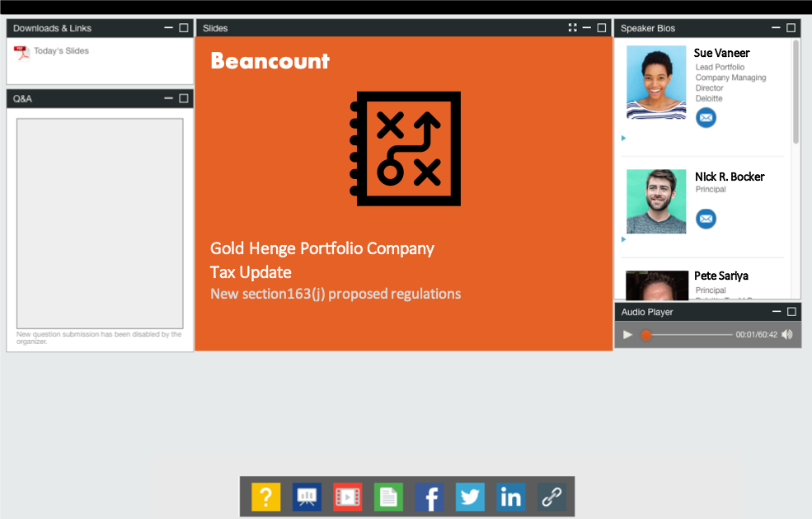This screenshot has height=519, width=812.
Task: Click the PDF icon for Today's Slides
Action: tap(21, 53)
